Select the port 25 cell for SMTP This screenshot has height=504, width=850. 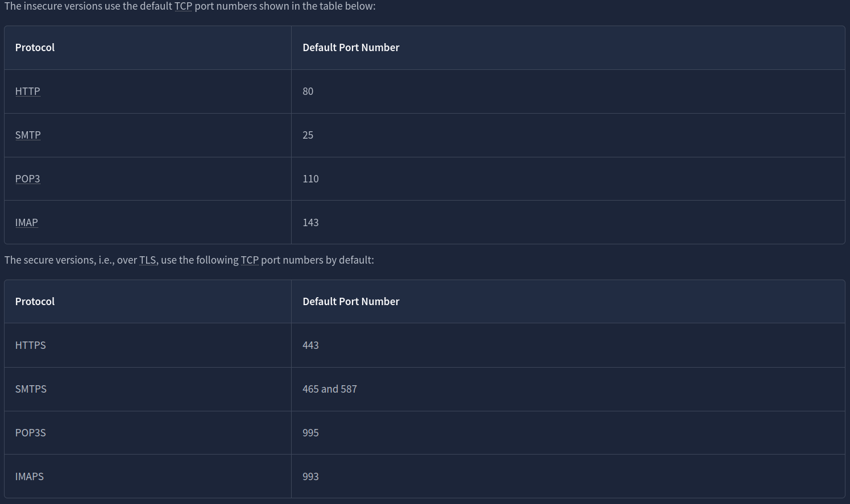pos(308,135)
